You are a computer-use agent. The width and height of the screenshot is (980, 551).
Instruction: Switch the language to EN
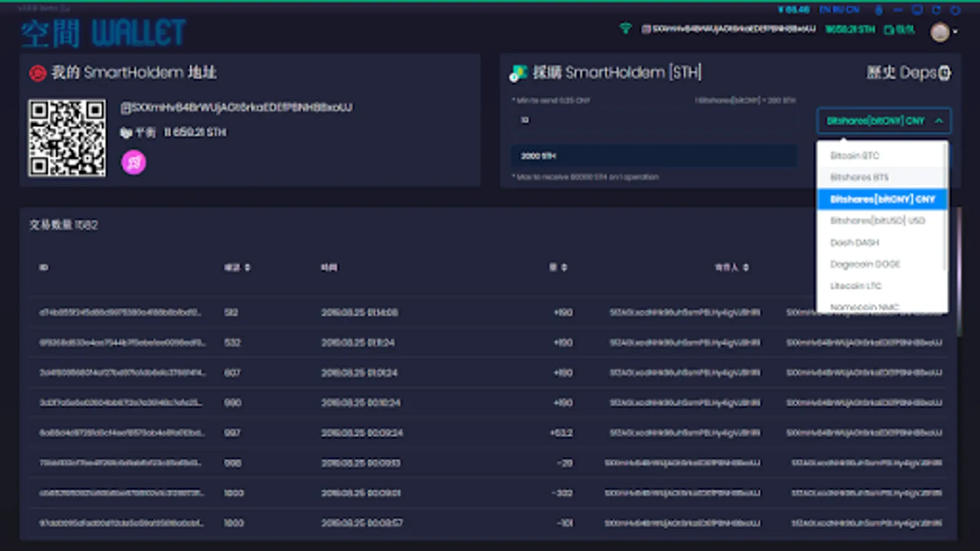(x=825, y=10)
